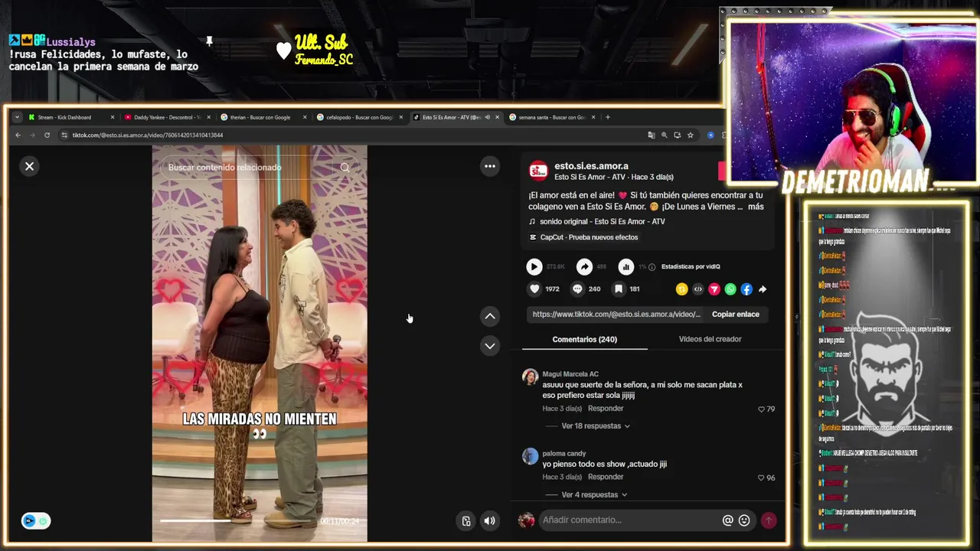Screen dimensions: 980x551
Task: Switch to semana santa - Buscar con Google tab
Action: 552,117
